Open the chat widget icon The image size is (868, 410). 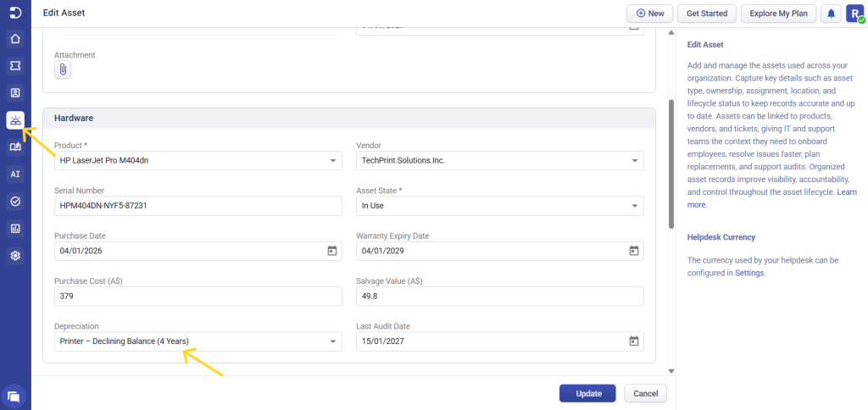point(14,396)
